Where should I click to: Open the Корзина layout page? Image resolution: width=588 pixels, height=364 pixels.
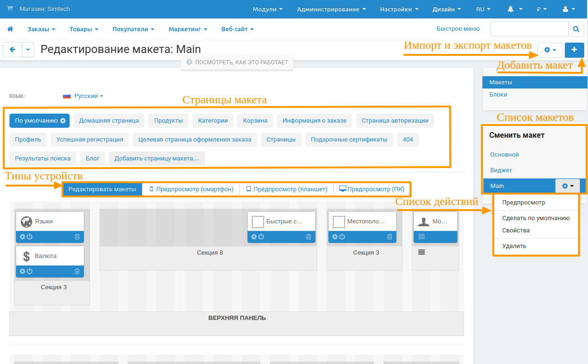255,121
